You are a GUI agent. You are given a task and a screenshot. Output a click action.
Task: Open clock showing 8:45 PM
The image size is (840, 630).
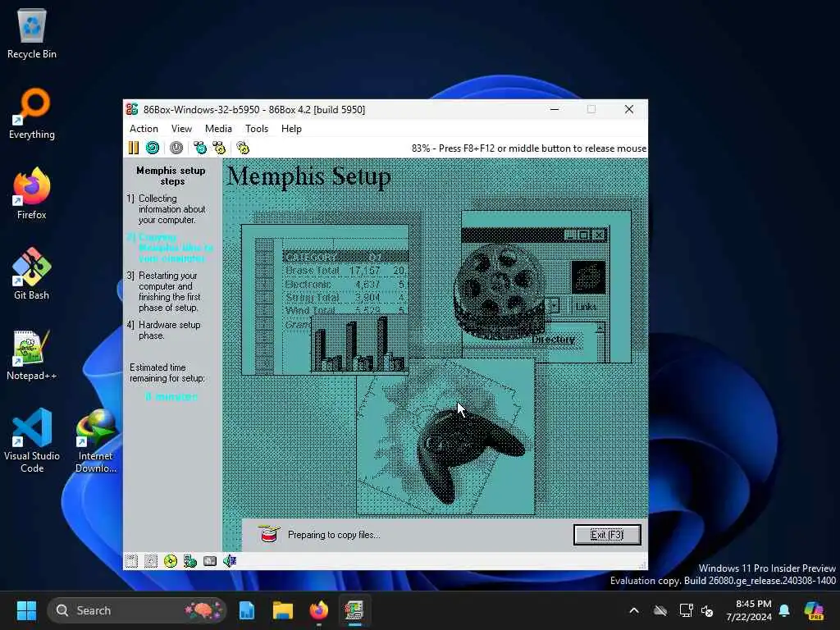point(749,610)
